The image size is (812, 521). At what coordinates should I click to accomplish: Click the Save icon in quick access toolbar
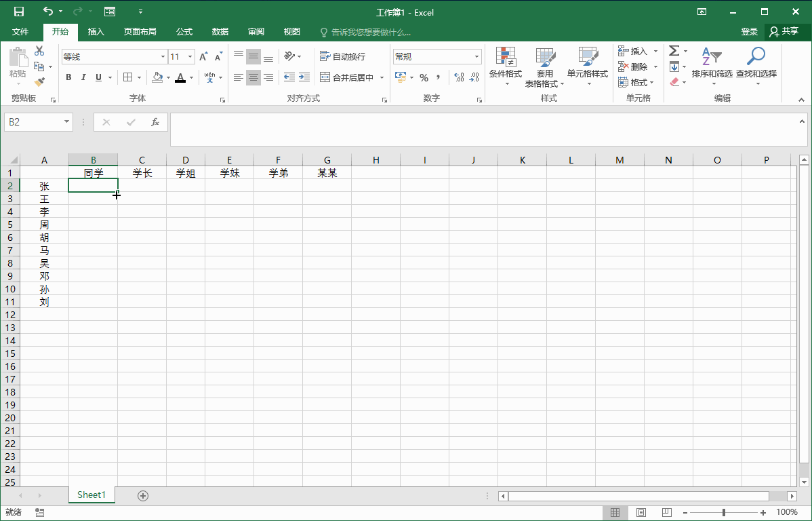click(x=19, y=12)
